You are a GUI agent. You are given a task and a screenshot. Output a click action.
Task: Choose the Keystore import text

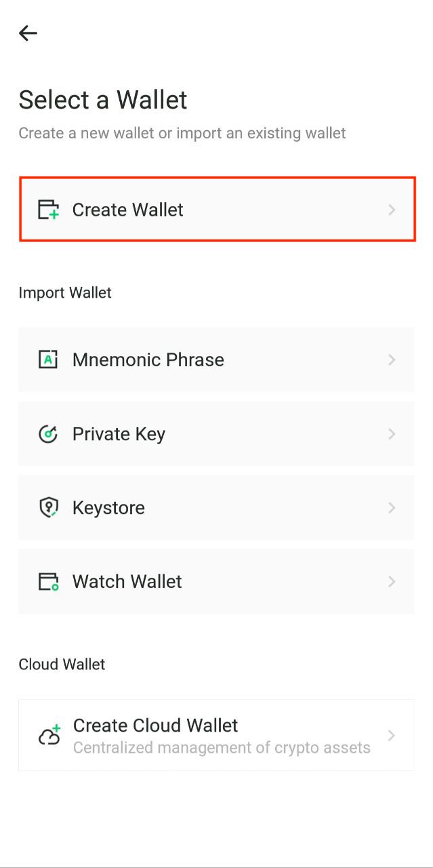pos(109,508)
